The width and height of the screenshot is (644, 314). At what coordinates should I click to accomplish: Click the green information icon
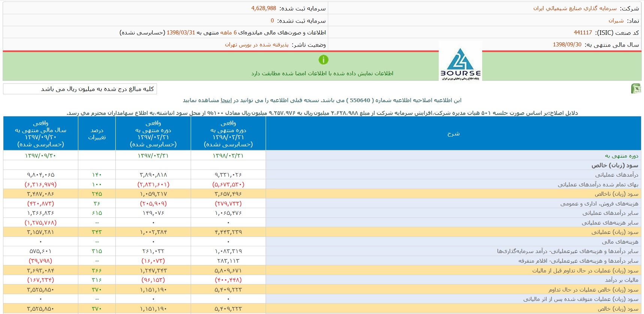[323, 60]
